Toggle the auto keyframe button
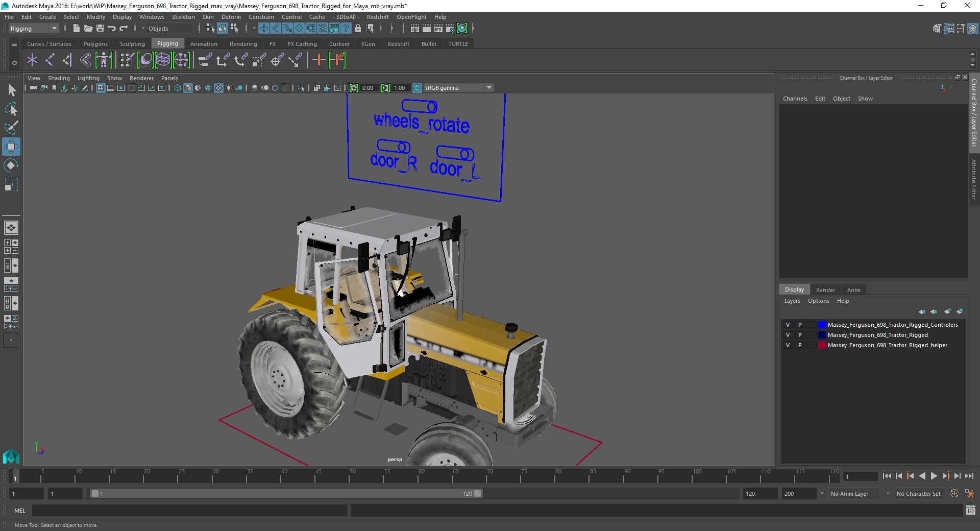Screen dimensions: 980x531 pos(954,494)
